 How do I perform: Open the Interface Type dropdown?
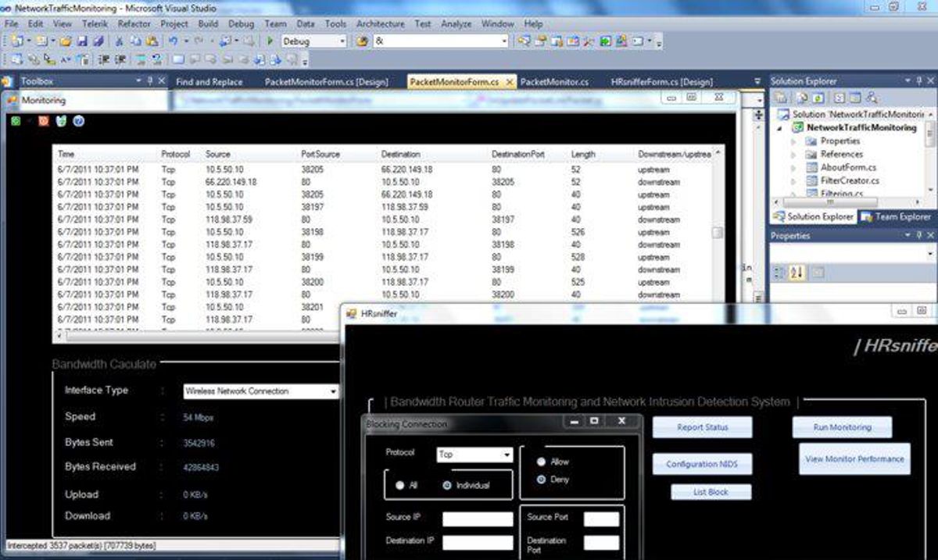[333, 391]
